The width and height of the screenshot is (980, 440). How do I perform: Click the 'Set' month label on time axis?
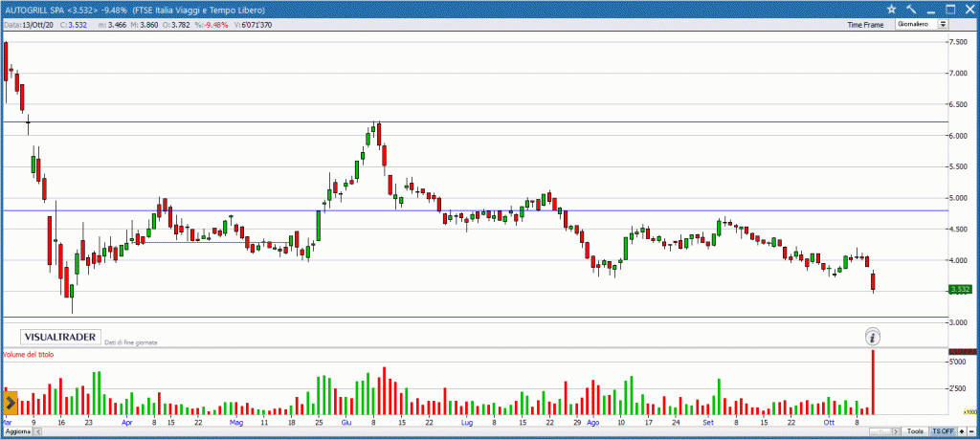coord(707,423)
